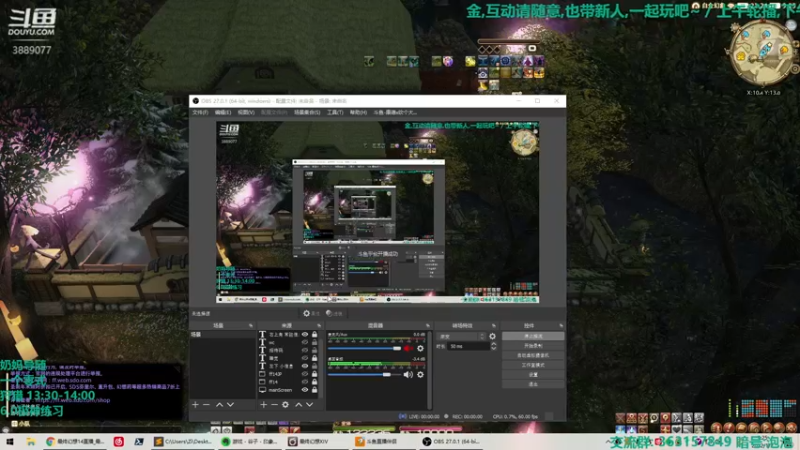Move the source down in Sources panel
The width and height of the screenshot is (800, 450).
click(310, 405)
